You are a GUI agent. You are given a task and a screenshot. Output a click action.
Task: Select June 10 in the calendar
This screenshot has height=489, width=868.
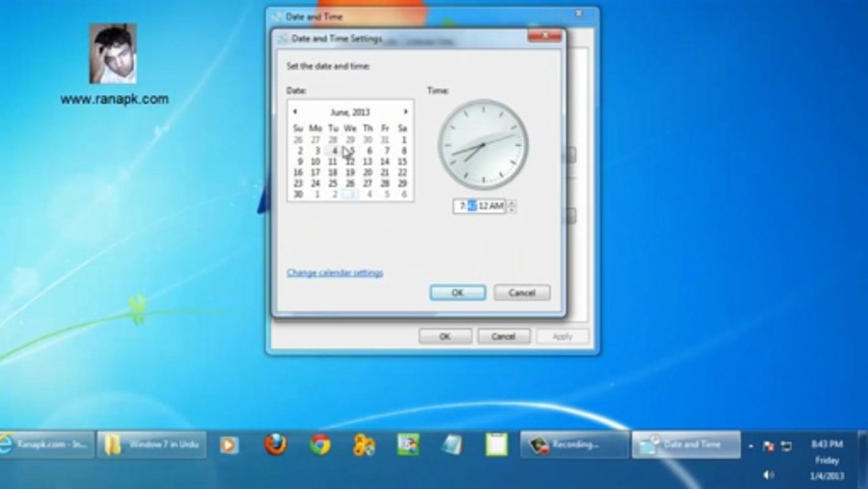pos(316,162)
